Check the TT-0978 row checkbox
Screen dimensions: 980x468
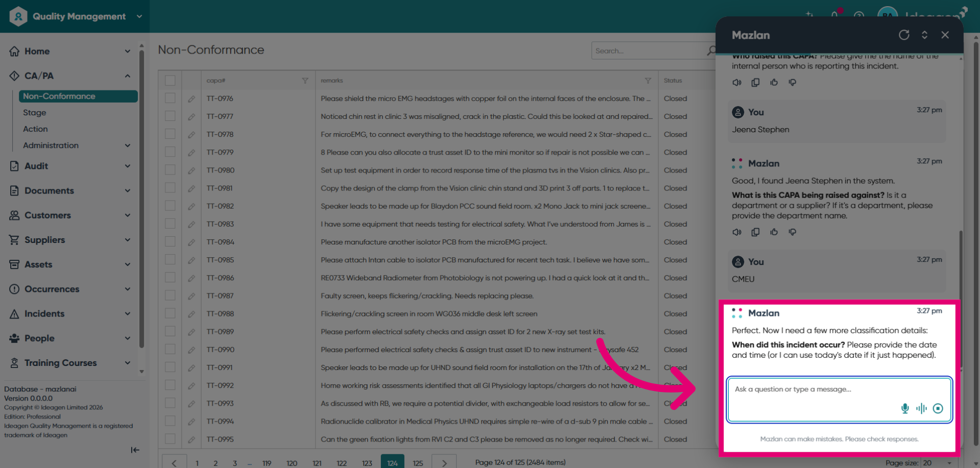(x=170, y=134)
